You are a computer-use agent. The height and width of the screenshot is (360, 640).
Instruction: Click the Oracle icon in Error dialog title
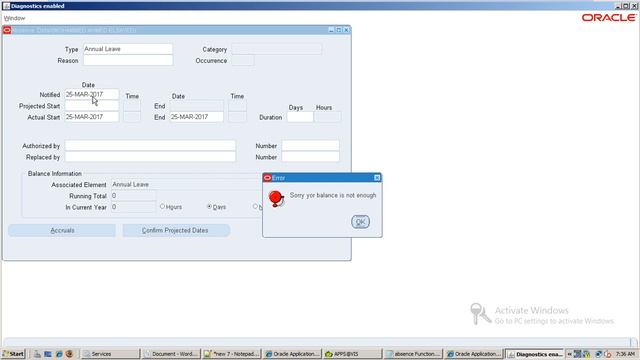(267, 178)
